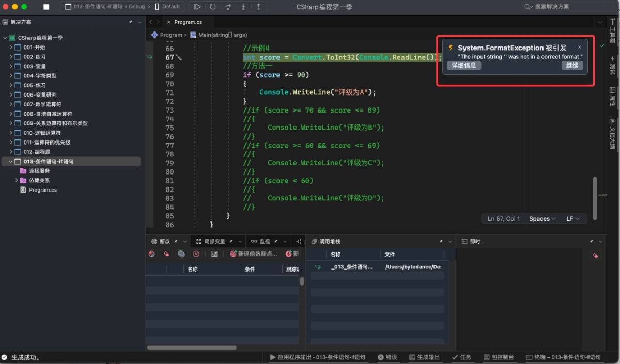Step over the current line
Screen dimensions: 620x364
point(228,7)
